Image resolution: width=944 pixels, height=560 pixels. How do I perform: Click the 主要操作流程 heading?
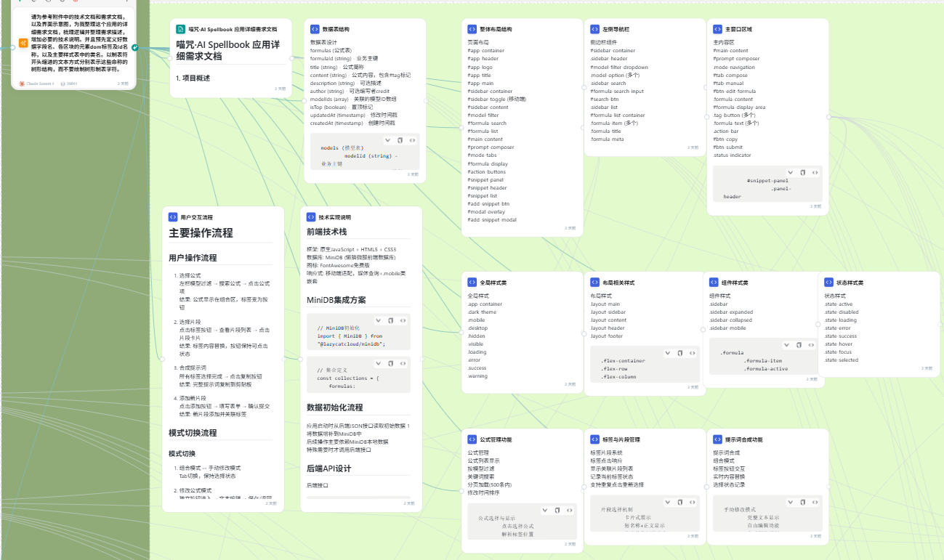click(x=201, y=233)
